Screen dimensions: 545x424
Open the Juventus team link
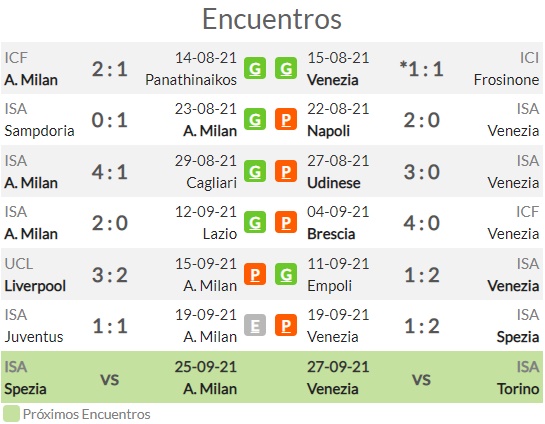coord(34,337)
